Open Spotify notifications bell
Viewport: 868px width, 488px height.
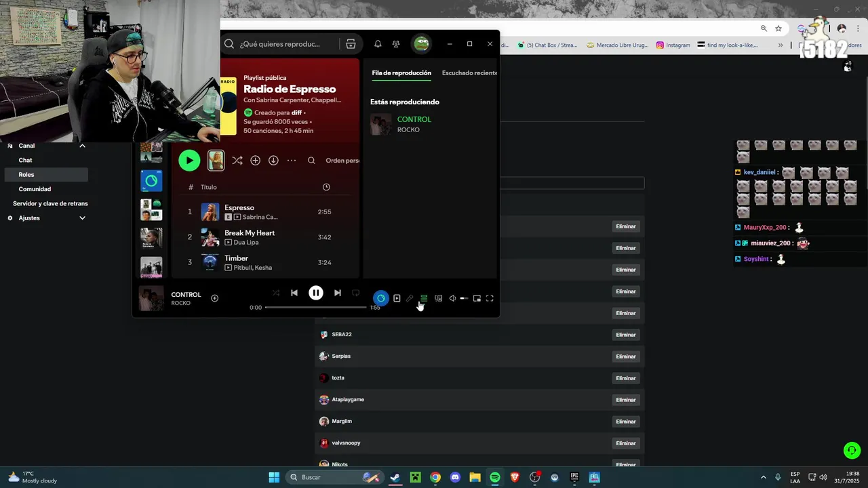[x=378, y=44]
